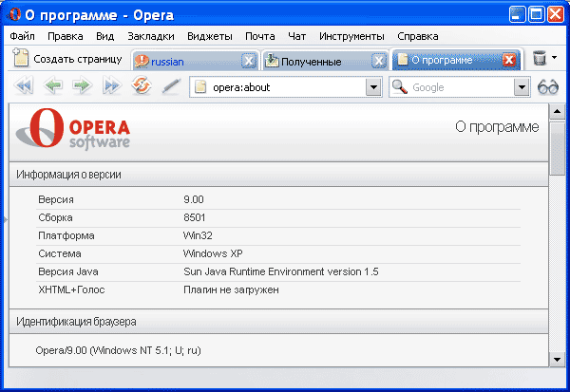
Task: Click the version value 9.00
Action: (194, 199)
